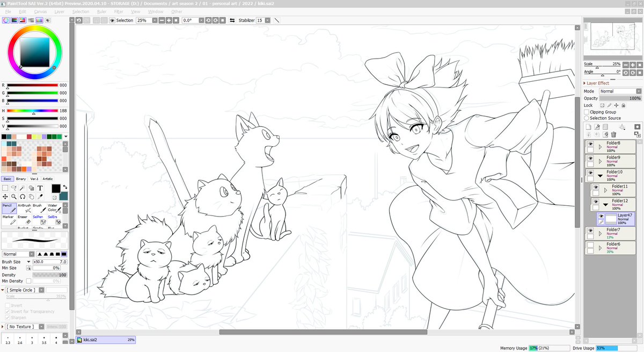
Task: Select the Text tool
Action: click(40, 188)
